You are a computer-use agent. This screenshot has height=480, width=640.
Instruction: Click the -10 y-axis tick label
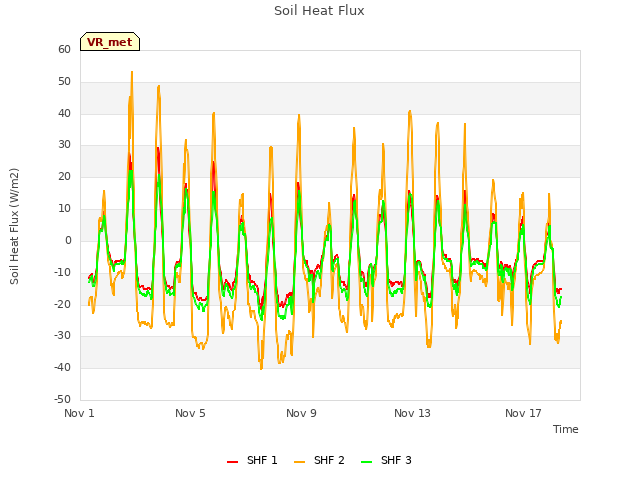click(62, 272)
